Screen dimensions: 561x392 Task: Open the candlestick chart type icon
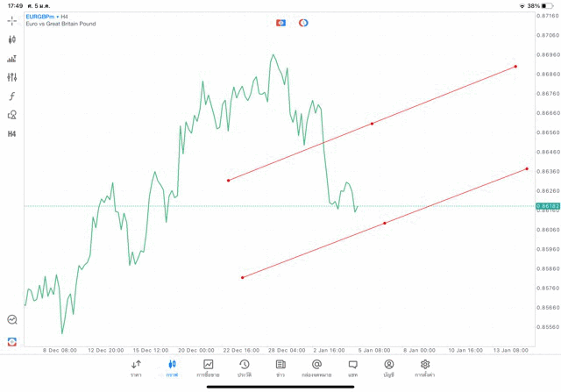pyautogui.click(x=12, y=39)
